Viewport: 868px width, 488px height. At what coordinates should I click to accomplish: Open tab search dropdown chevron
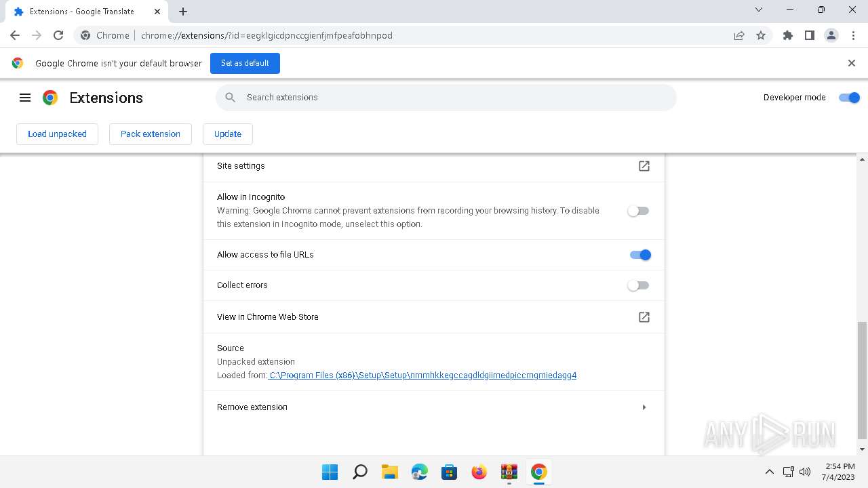pos(759,10)
